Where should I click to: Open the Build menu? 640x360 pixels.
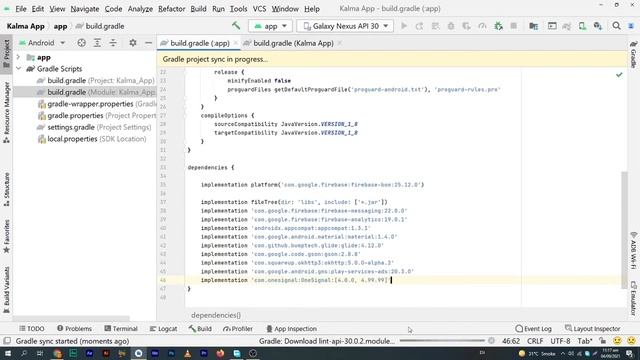198,9
